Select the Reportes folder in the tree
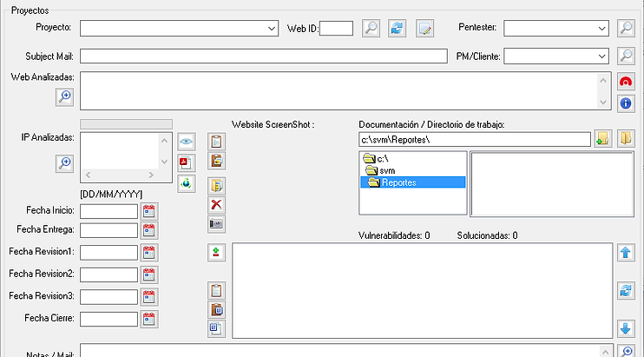Image resolution: width=644 pixels, height=357 pixels. (x=413, y=182)
